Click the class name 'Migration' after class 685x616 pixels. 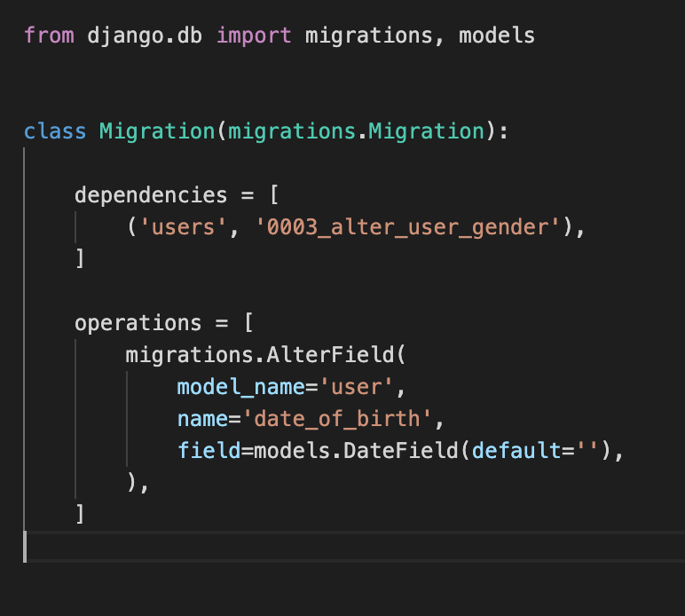click(157, 131)
